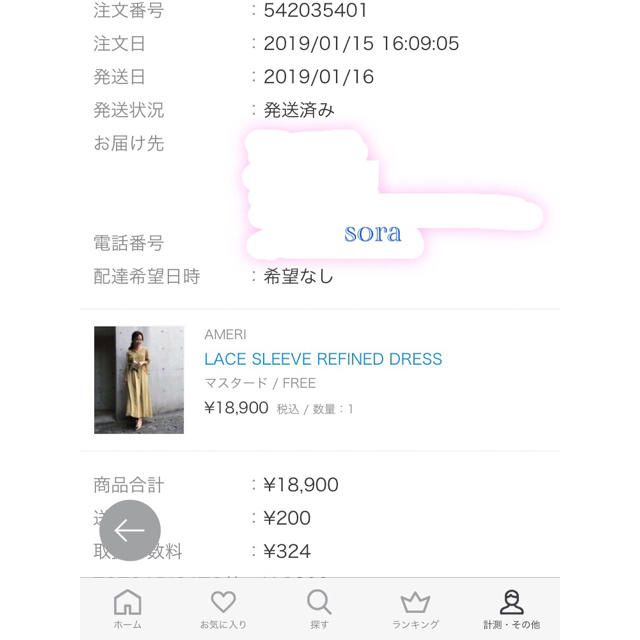Open favorites via the heart icon
The image size is (640, 640).
223,602
